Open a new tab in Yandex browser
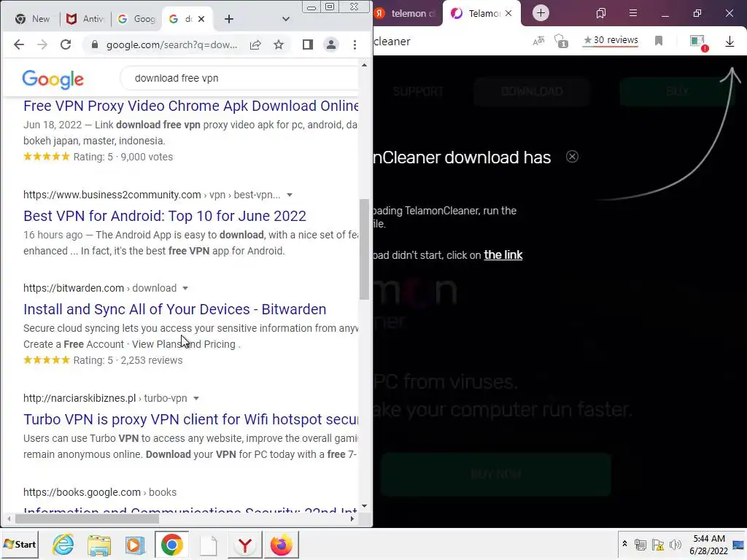 [541, 13]
